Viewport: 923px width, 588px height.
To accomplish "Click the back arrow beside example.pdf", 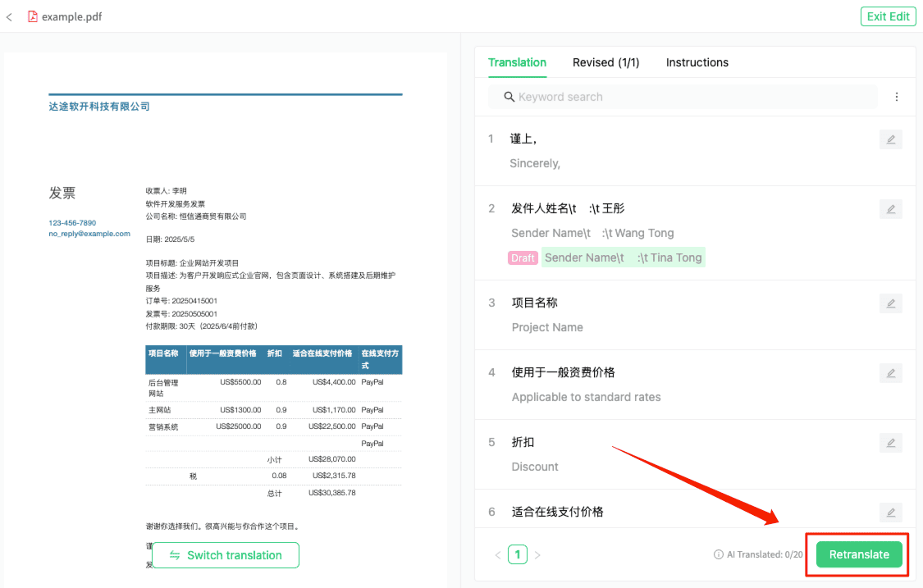I will point(9,16).
